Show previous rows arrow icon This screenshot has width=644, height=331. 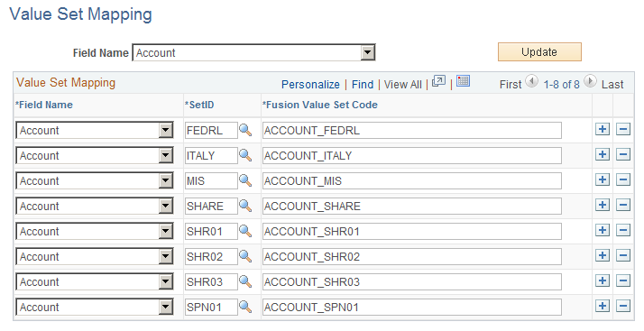click(531, 81)
